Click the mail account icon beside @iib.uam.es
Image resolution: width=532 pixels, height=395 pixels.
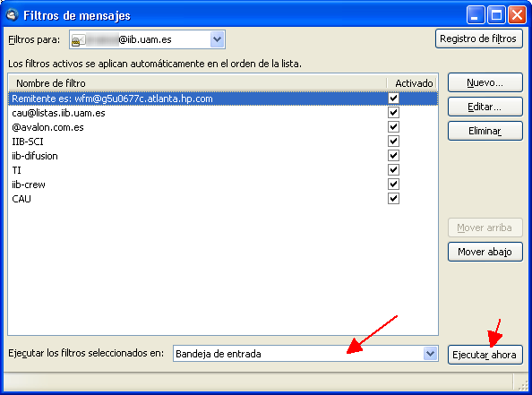78,40
